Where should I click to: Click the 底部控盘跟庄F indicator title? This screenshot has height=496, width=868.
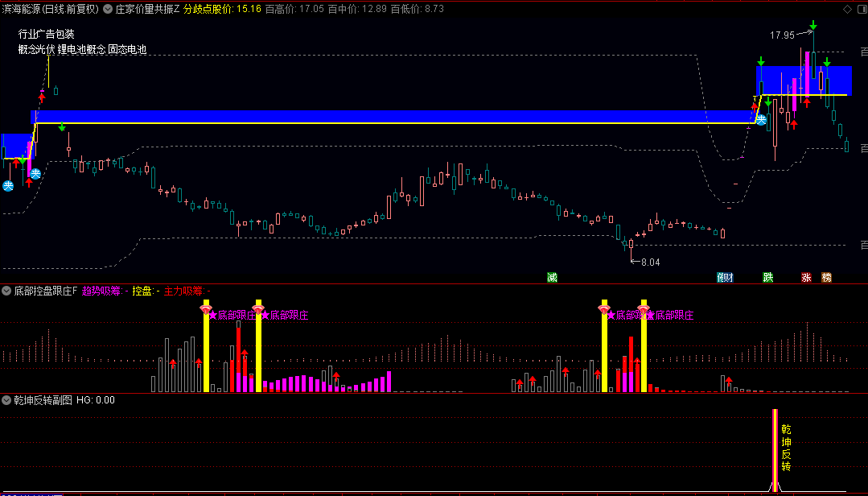[45, 291]
